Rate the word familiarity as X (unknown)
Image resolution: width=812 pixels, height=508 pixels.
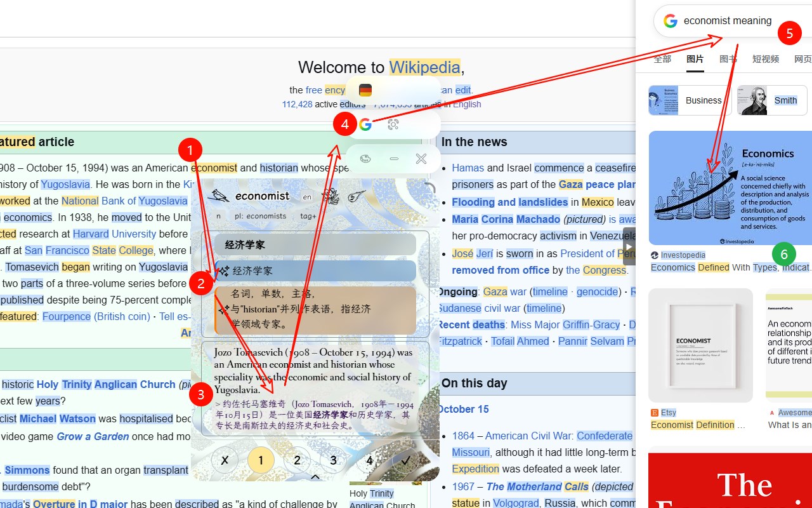point(225,460)
